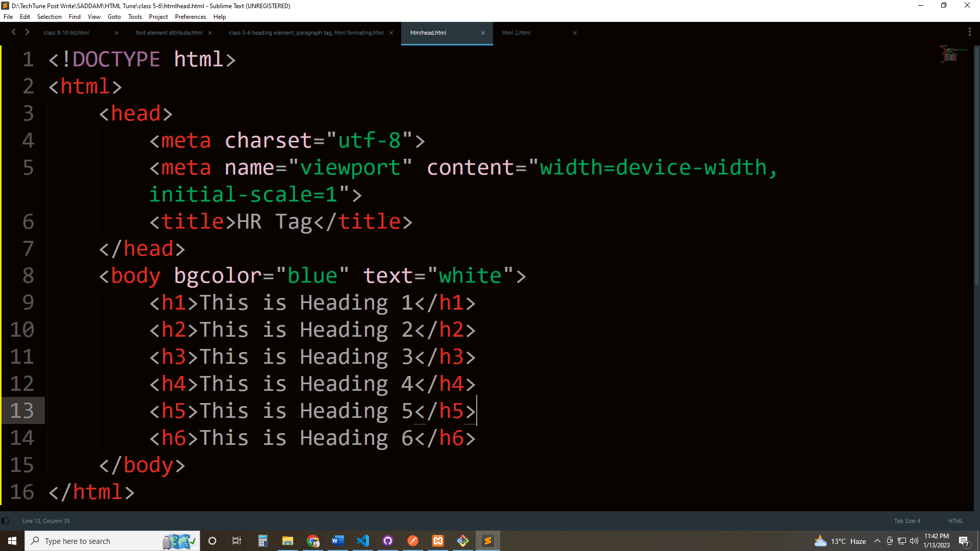Close the class 9-10 list.html tab
The image size is (980, 551).
[x=116, y=33]
